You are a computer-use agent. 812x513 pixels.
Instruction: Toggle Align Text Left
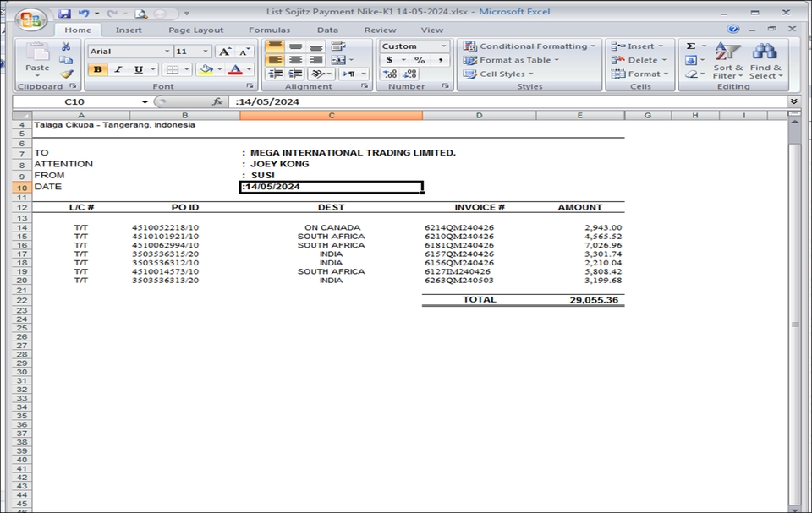tap(275, 60)
